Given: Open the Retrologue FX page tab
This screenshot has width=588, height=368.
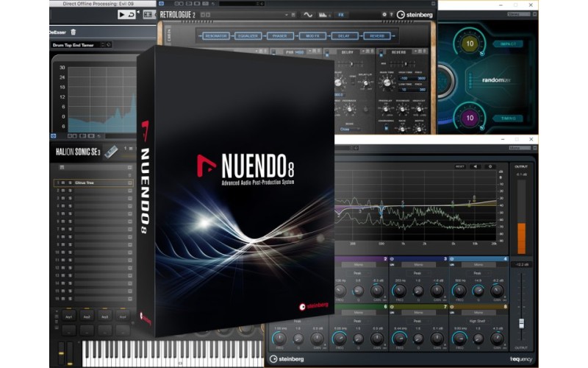Looking at the screenshot, I should coord(342,14).
